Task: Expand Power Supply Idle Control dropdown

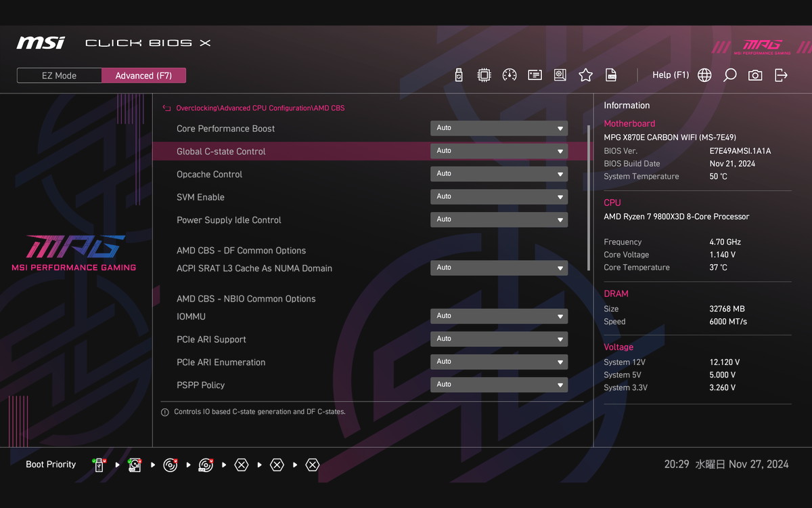Action: click(499, 219)
